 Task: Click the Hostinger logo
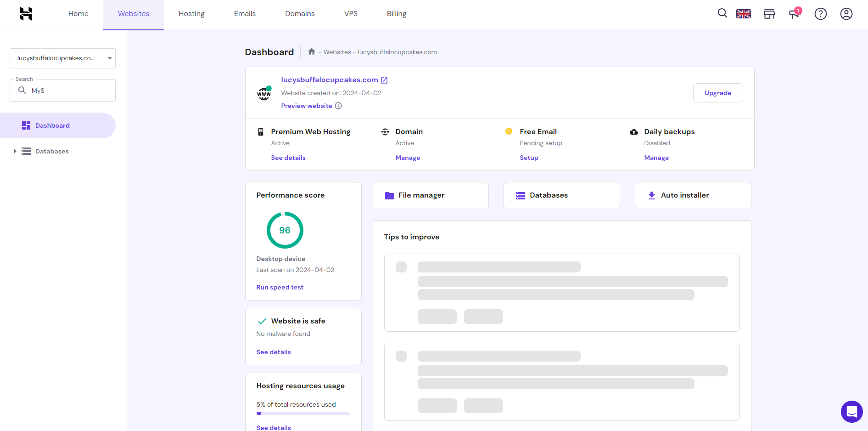coord(26,14)
